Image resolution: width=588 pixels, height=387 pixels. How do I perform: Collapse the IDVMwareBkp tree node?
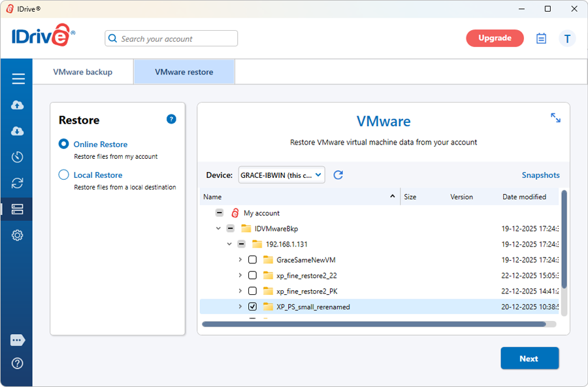point(219,228)
